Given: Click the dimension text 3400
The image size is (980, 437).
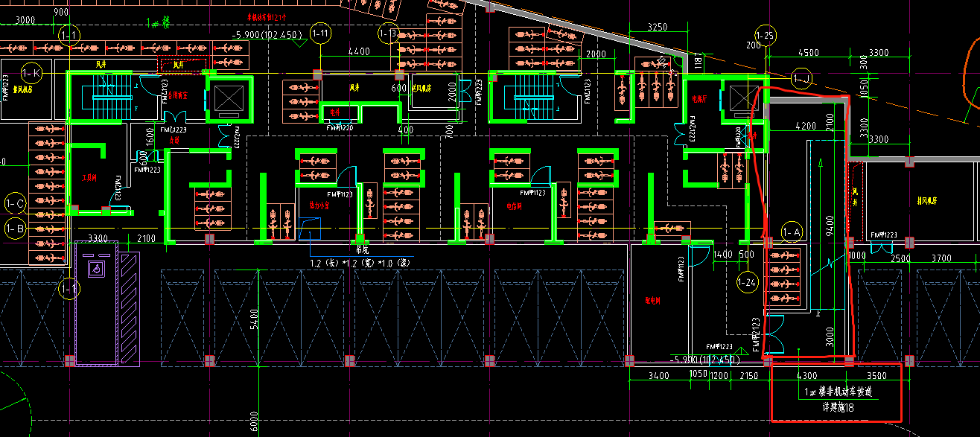Looking at the screenshot, I should point(660,375).
